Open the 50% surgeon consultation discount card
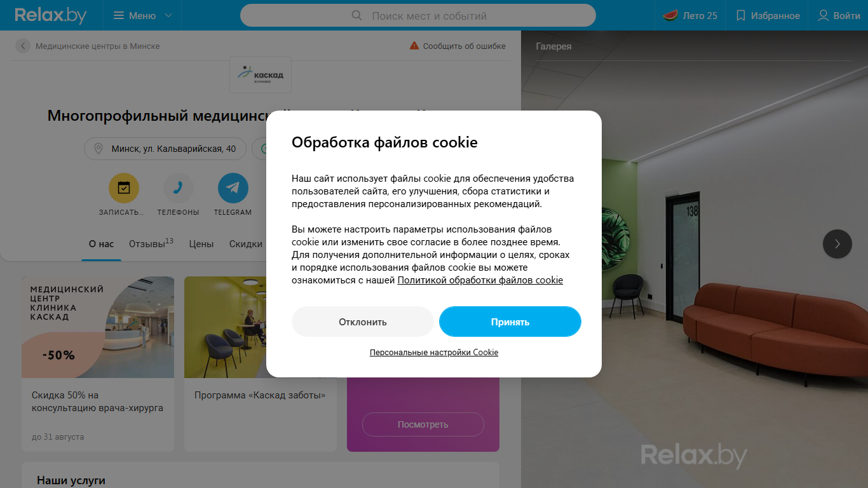Viewport: 868px width, 488px height. click(x=98, y=363)
